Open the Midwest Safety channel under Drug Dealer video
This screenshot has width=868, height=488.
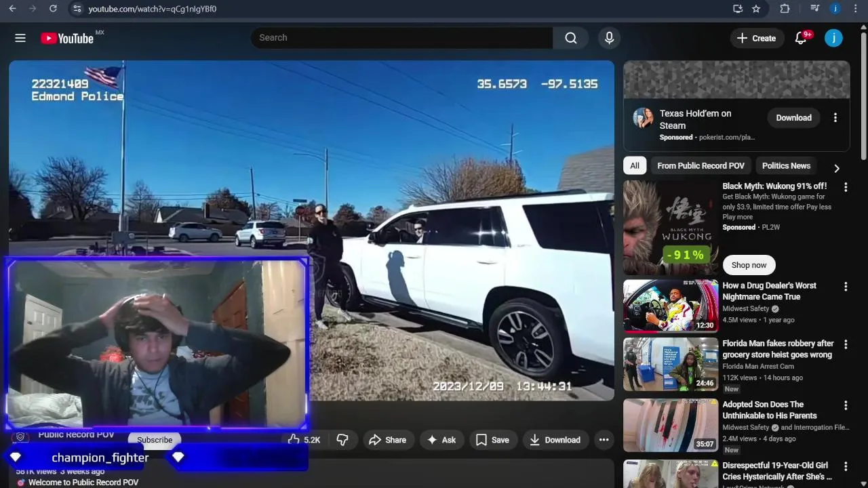click(x=746, y=308)
